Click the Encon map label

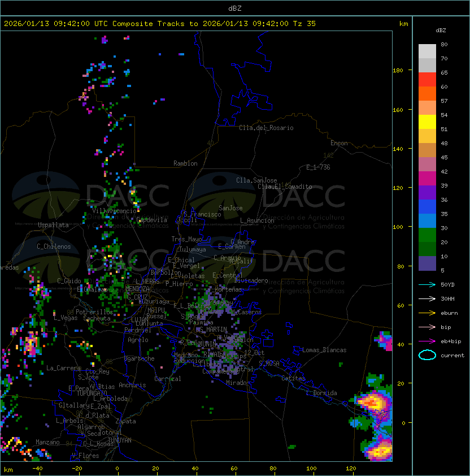click(x=339, y=143)
